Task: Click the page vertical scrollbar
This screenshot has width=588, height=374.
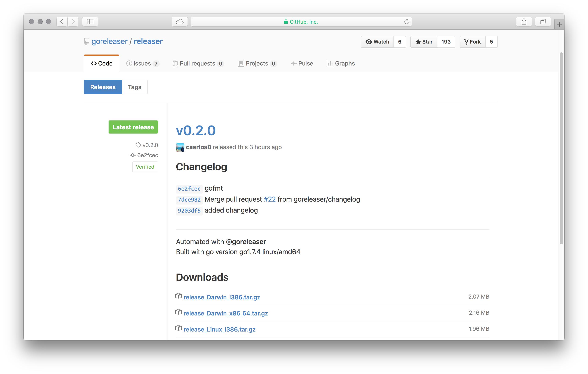Action: click(561, 148)
